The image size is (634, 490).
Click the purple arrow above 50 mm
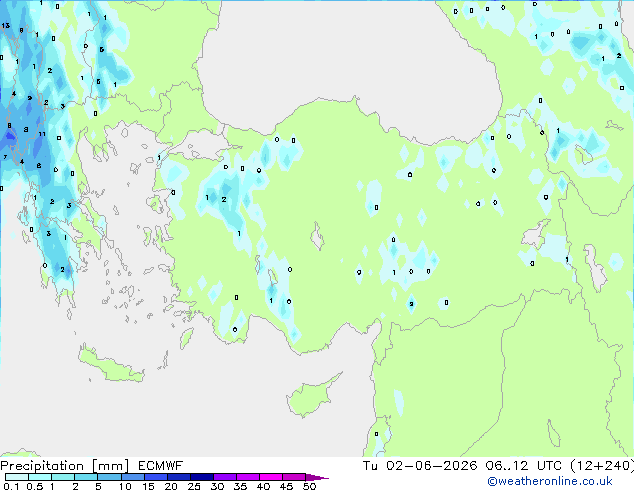[x=317, y=477]
